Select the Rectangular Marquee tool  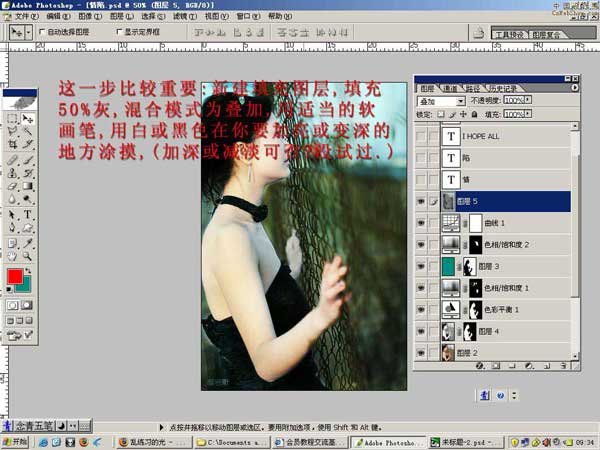point(12,119)
